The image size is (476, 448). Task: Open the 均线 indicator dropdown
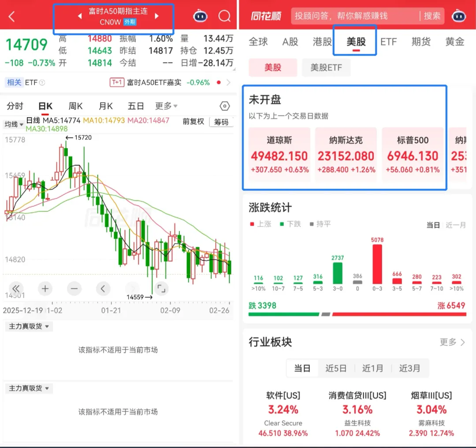(x=14, y=124)
